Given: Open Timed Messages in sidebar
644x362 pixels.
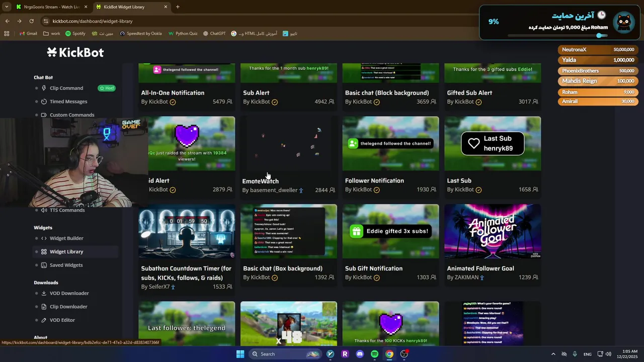Looking at the screenshot, I should (68, 102).
